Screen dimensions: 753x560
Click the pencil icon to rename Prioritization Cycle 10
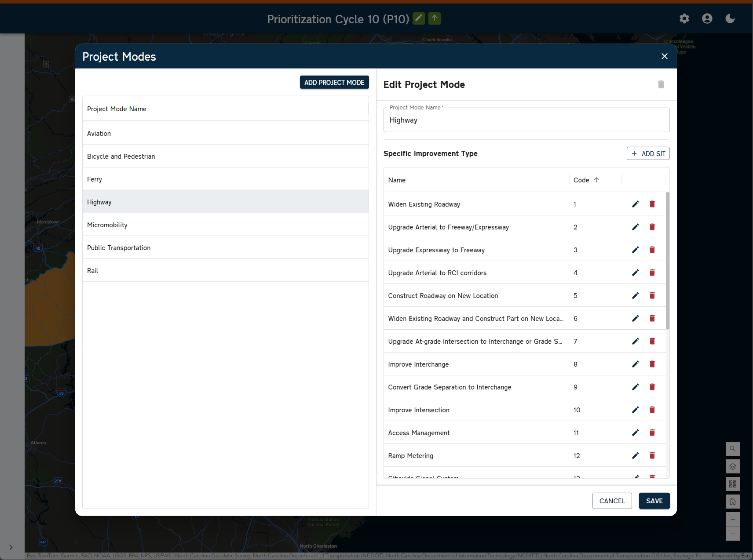click(x=418, y=18)
